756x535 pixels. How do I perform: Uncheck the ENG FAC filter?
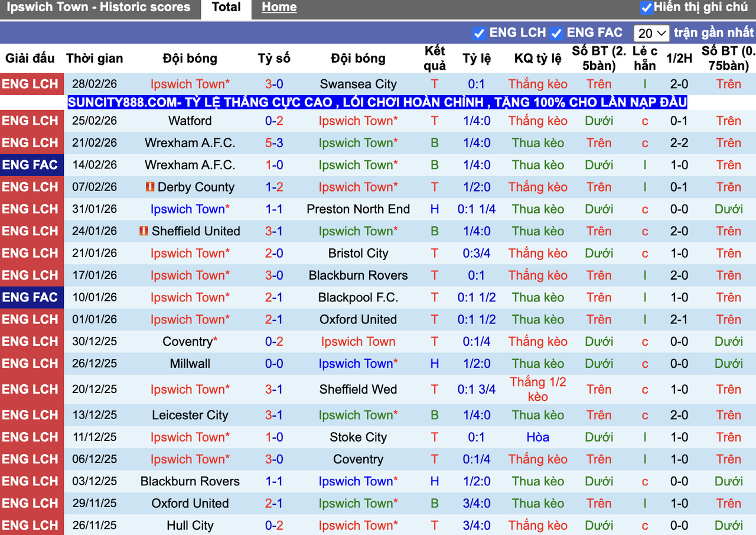click(556, 33)
